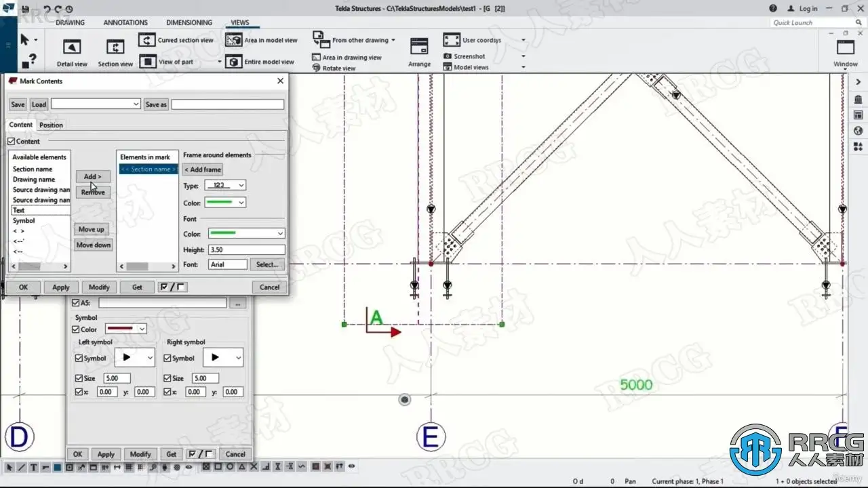Screen dimensions: 868x488
Task: Click the selection arrow tool in ribbon
Action: [25, 40]
